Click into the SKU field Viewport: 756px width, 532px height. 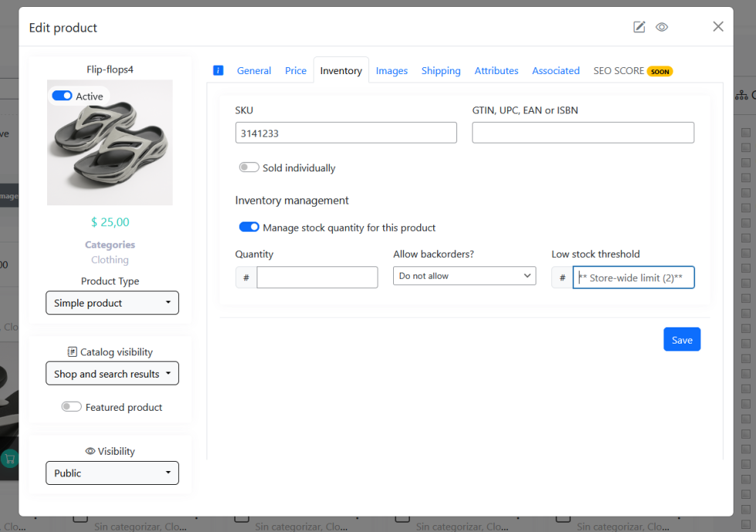(346, 133)
